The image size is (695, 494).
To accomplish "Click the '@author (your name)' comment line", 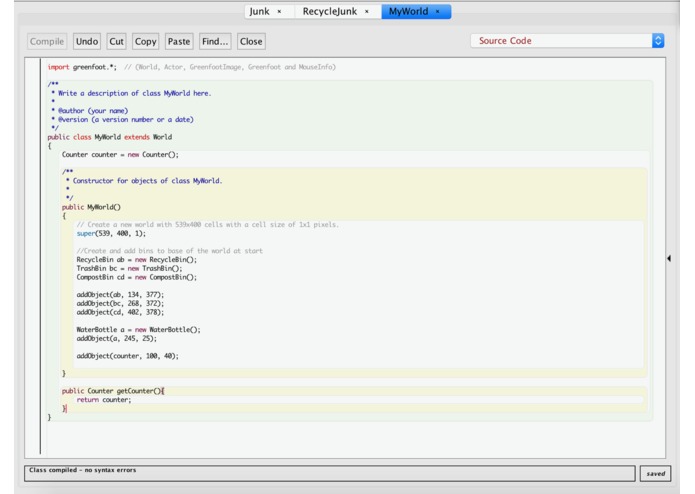I will point(90,111).
